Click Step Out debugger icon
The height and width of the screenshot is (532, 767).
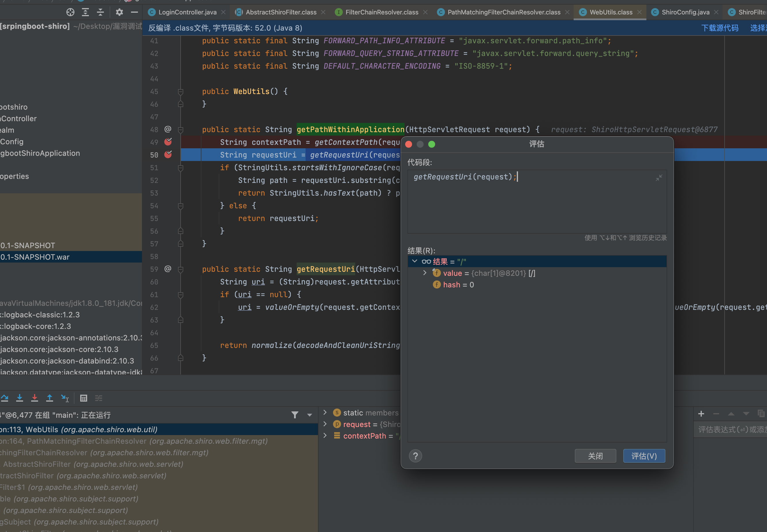[x=50, y=398]
